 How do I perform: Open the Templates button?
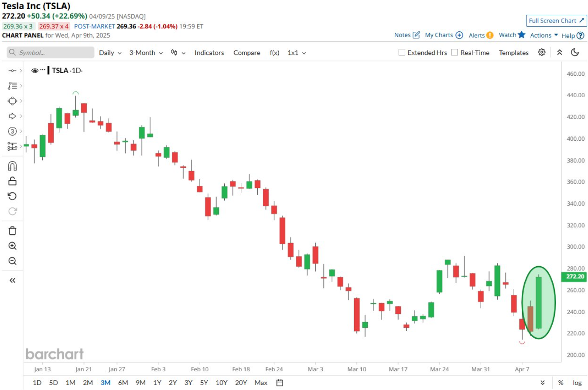(514, 53)
